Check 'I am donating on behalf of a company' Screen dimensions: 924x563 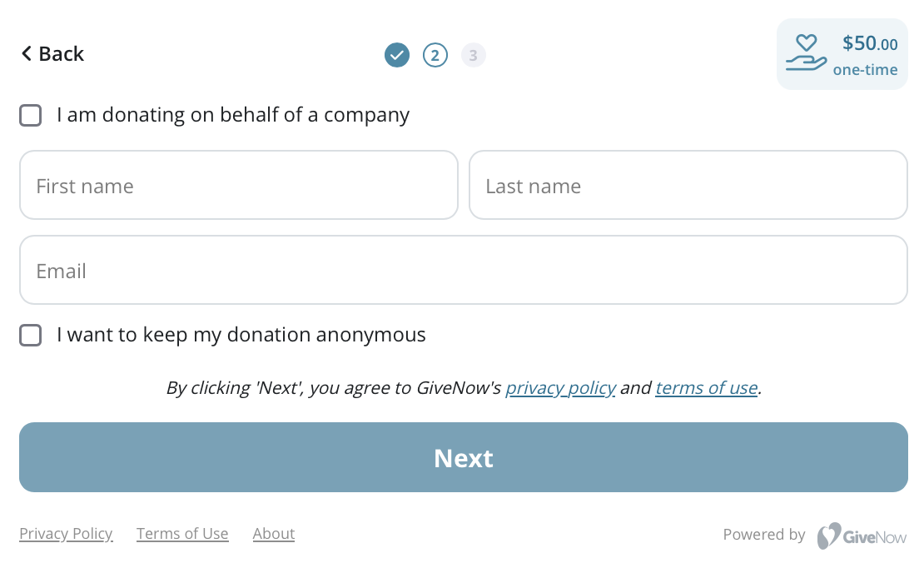[x=30, y=115]
